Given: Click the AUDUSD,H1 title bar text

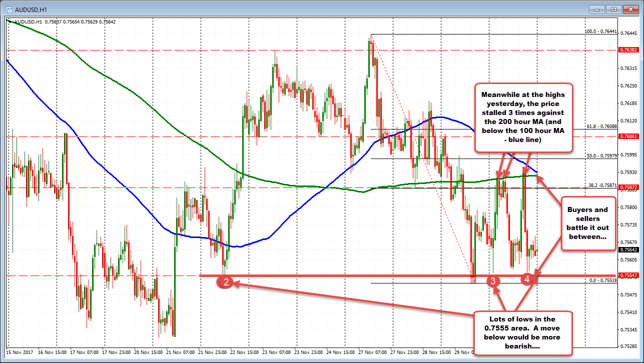Looking at the screenshot, I should click(x=31, y=9).
